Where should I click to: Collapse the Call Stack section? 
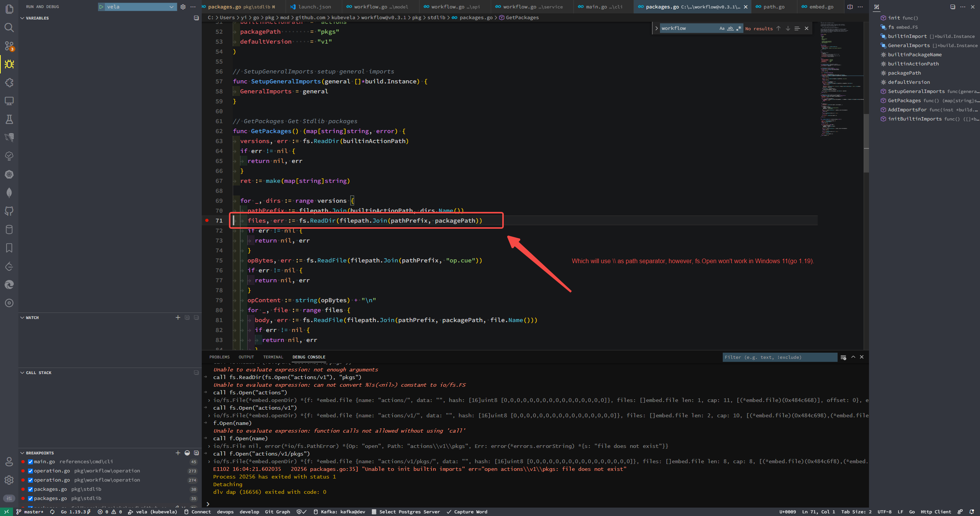tap(22, 373)
